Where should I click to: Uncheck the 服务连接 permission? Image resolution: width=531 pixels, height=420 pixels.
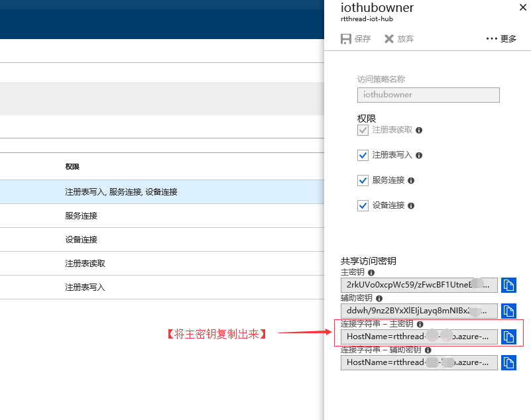pos(363,180)
